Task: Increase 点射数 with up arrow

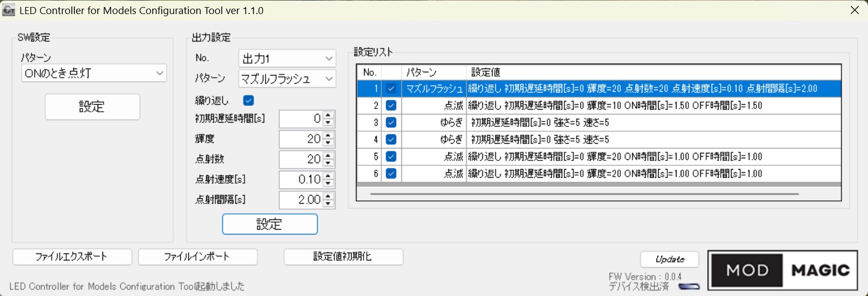Action: tap(329, 156)
